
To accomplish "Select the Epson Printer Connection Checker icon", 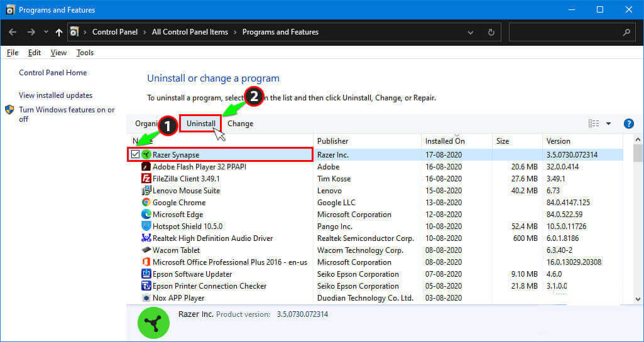I will (146, 286).
